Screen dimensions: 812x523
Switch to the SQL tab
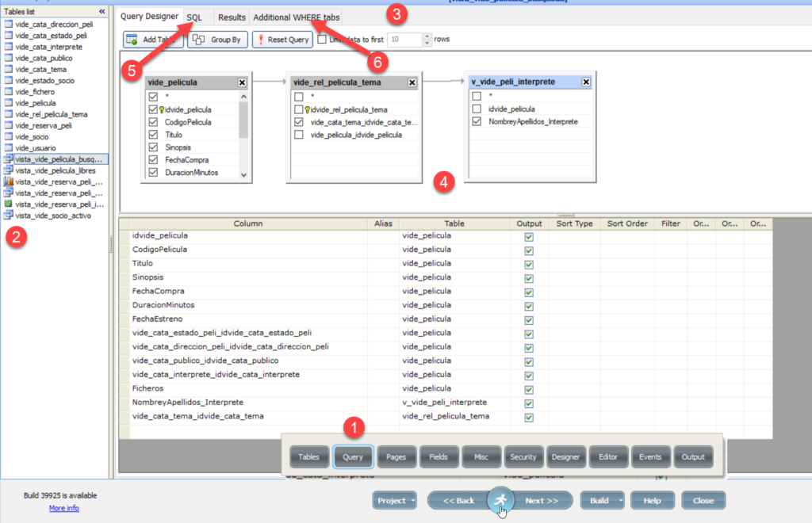[194, 17]
